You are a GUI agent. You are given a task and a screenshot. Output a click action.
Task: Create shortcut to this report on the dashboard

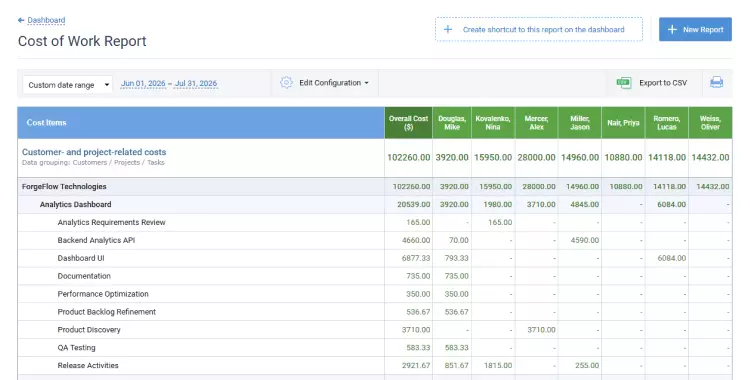tap(539, 29)
